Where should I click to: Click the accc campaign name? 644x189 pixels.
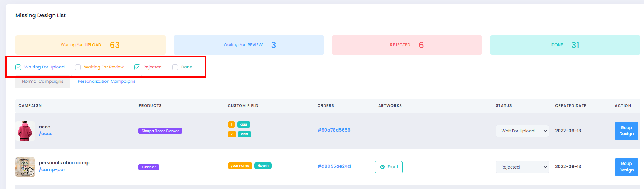(x=44, y=127)
